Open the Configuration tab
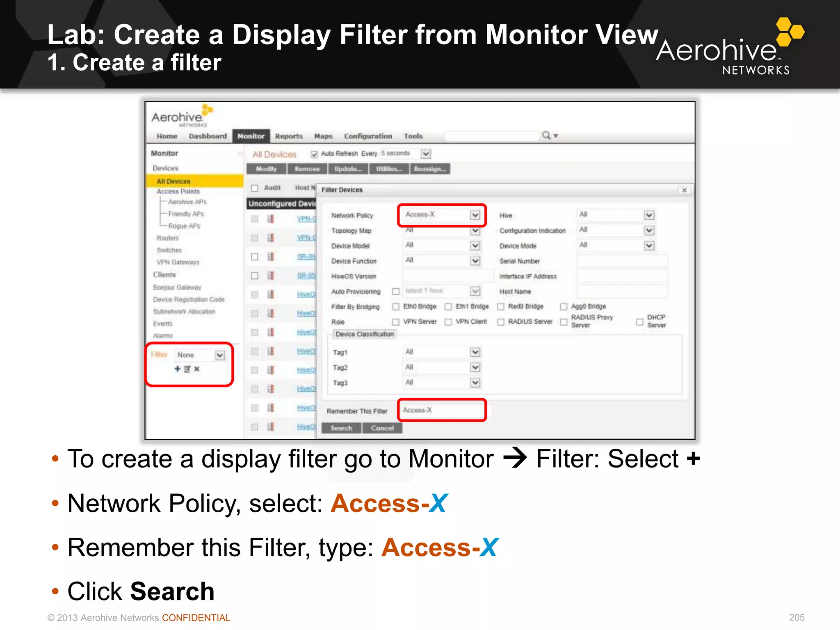This screenshot has height=630, width=840. pos(368,136)
